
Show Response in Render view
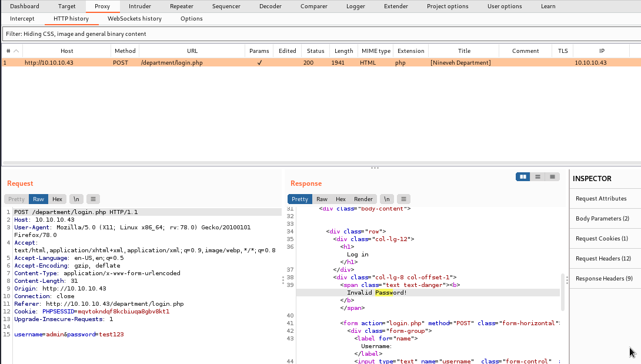[x=363, y=199]
